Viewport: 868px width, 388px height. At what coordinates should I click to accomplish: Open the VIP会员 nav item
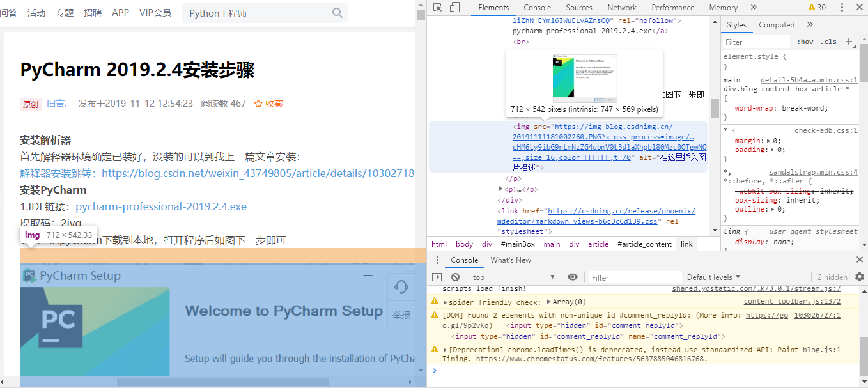(x=155, y=13)
